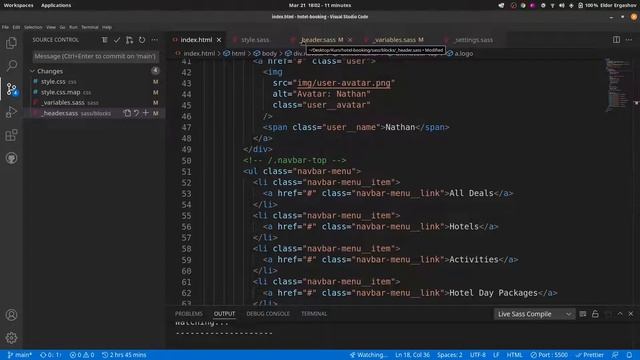Open the Debug Console tab

[268, 314]
